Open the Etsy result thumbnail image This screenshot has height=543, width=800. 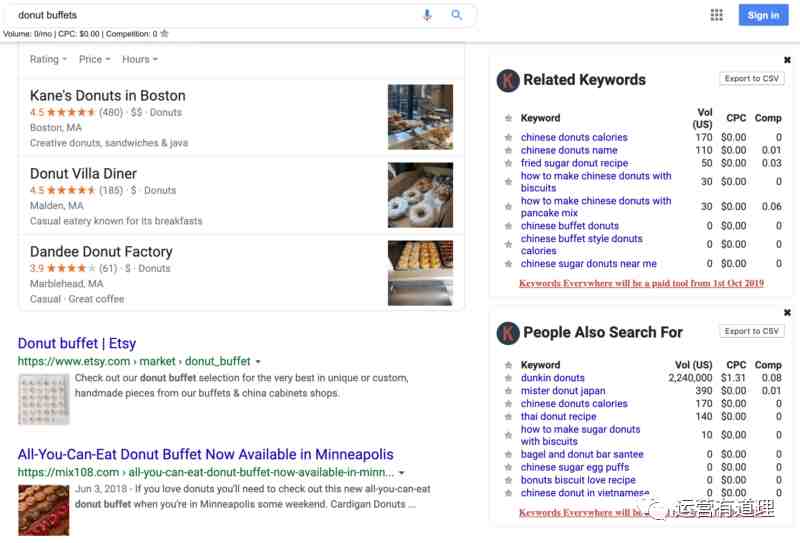tap(44, 399)
